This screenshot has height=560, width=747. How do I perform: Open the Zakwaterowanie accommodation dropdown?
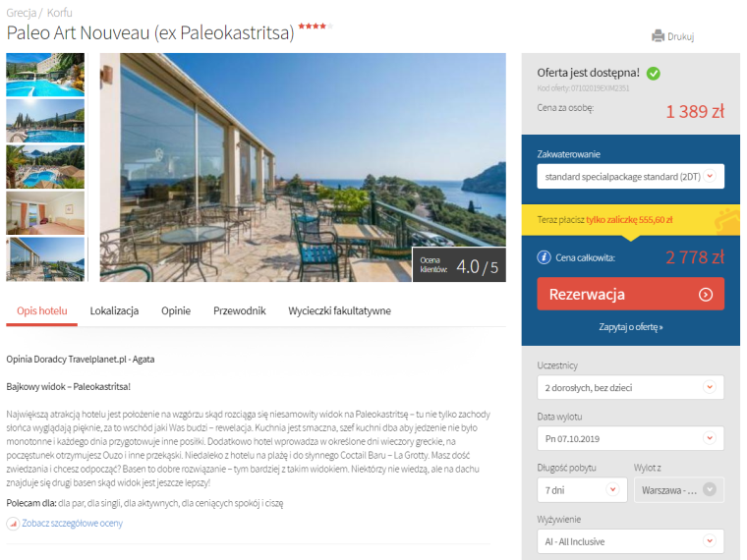point(630,177)
